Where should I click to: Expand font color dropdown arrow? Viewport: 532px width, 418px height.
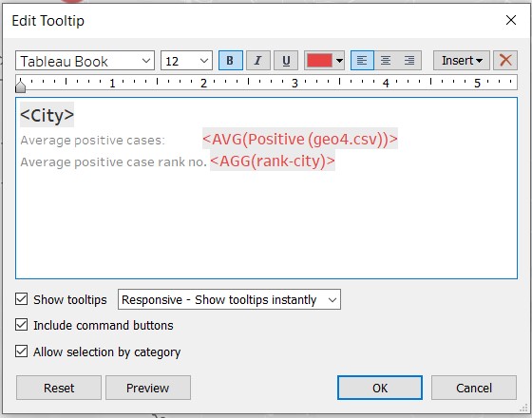[339, 61]
